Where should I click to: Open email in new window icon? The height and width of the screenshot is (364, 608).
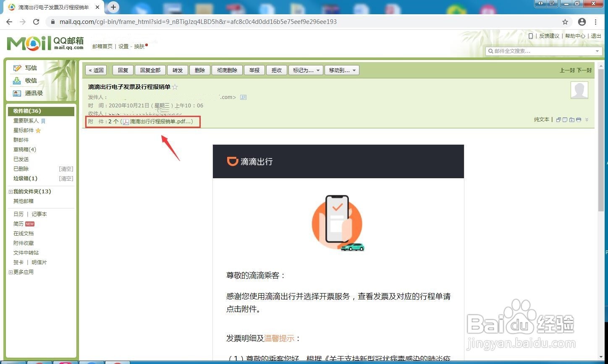pos(558,120)
